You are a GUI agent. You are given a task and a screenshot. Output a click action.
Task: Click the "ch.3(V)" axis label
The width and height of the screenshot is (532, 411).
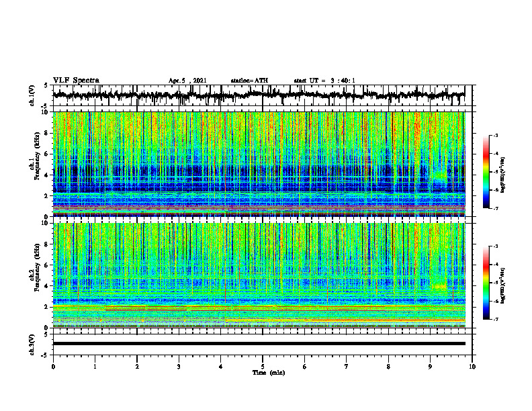[32, 345]
